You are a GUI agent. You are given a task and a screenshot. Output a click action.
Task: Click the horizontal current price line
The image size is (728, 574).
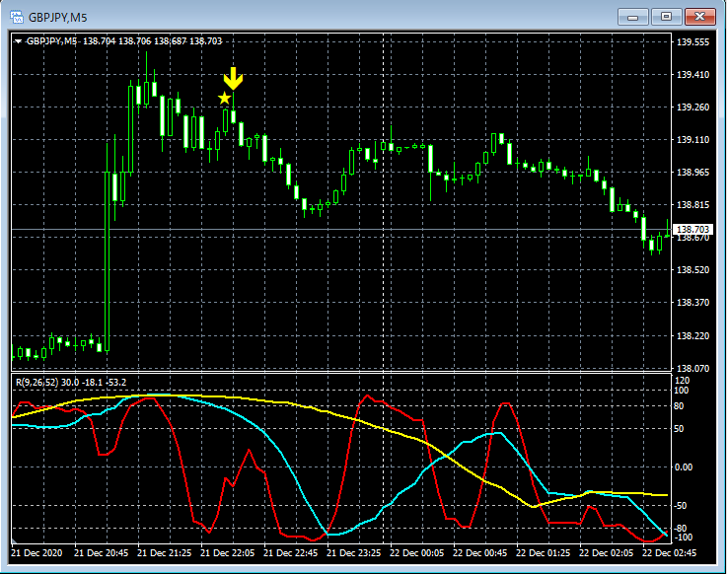pyautogui.click(x=395, y=230)
